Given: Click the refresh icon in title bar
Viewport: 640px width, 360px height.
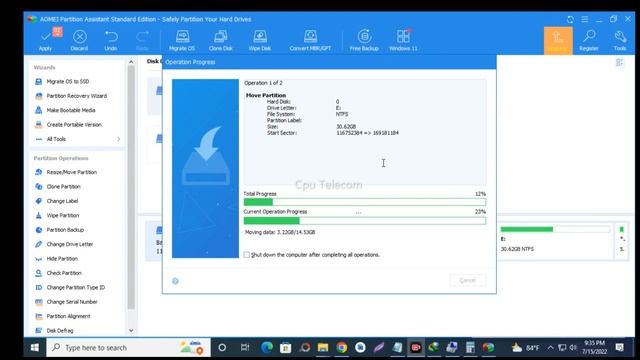Looking at the screenshot, I should [x=570, y=19].
